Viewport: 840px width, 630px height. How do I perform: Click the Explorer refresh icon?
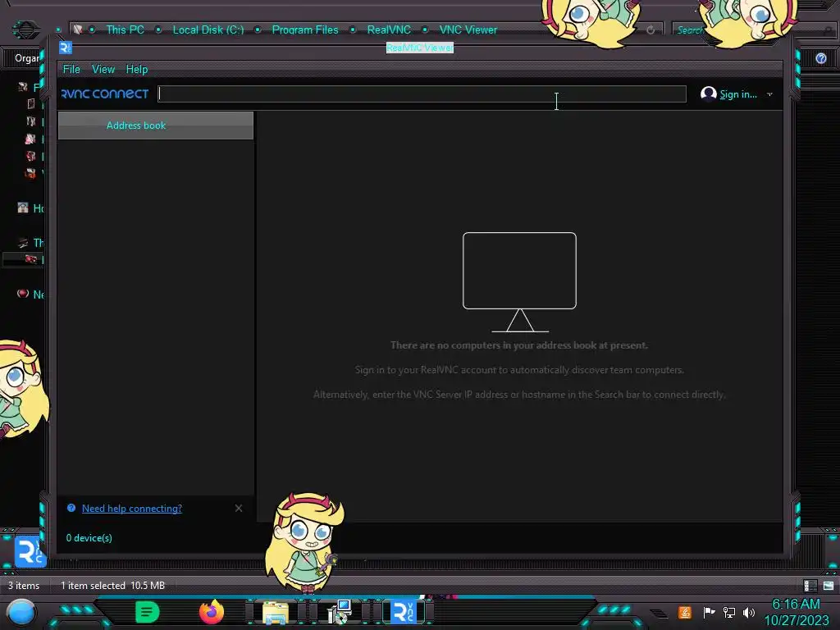(651, 30)
